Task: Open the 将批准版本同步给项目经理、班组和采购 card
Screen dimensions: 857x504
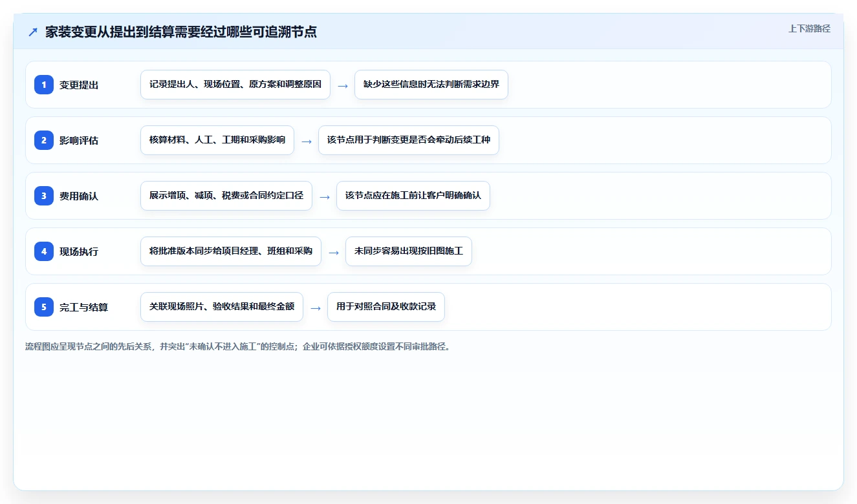Action: click(x=231, y=251)
